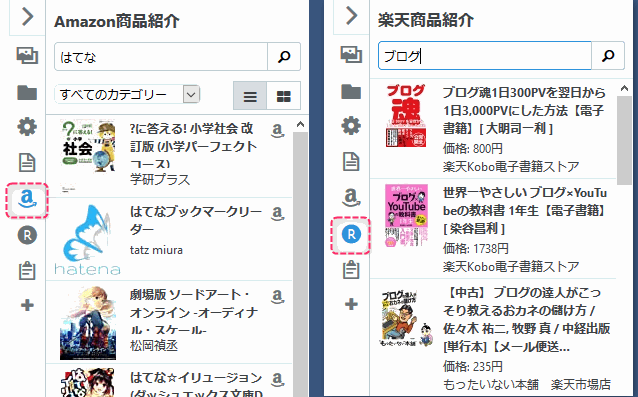This screenshot has width=638, height=397.
Task: Select the ソードアート・オンライン cover thumbnail
Action: coord(87,323)
